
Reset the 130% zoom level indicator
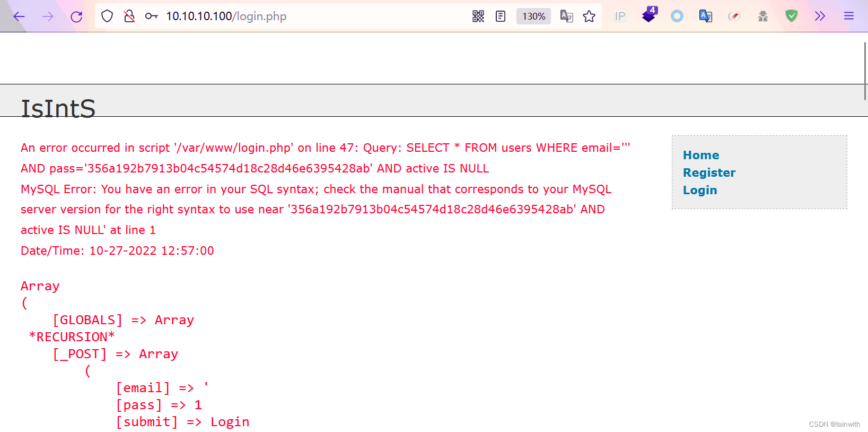click(533, 16)
